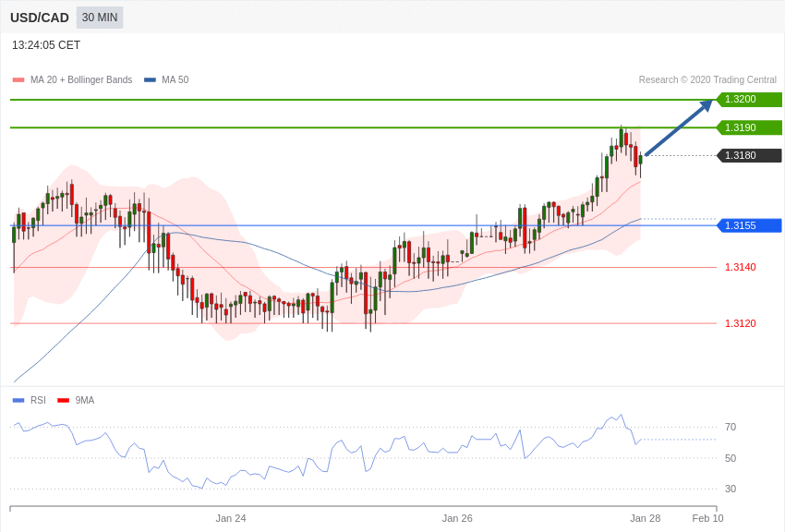Screen dimensions: 785x532
Task: Click the blue MA 50 legend swatch
Action: click(150, 80)
